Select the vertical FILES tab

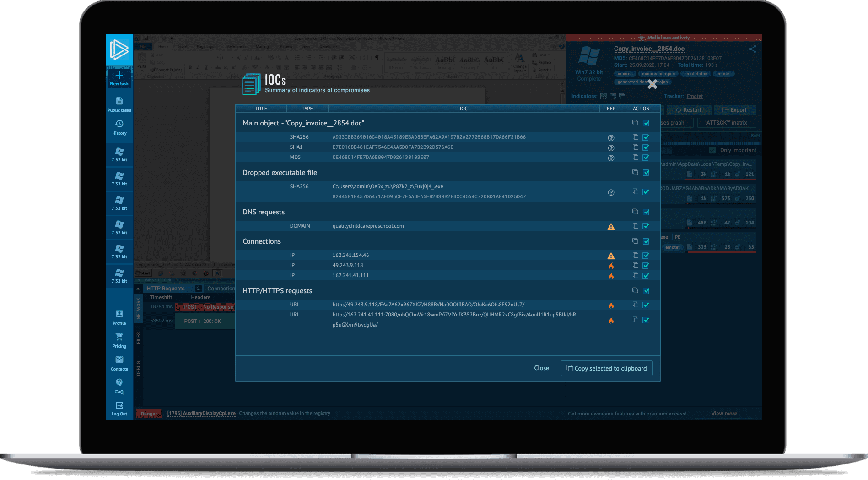(138, 338)
